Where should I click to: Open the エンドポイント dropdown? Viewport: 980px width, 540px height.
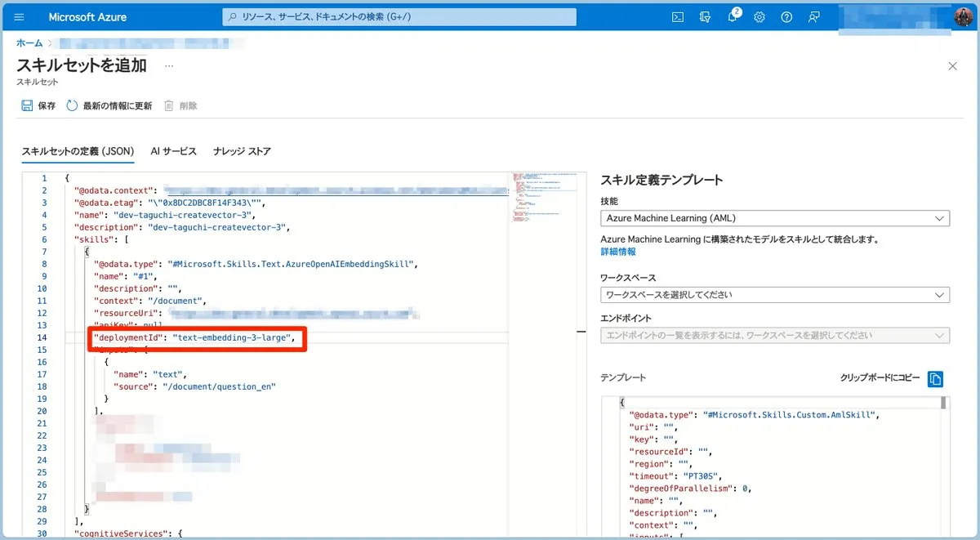point(774,335)
